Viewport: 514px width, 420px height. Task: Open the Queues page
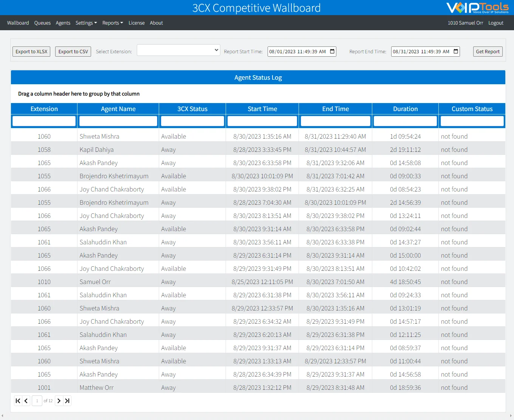[42, 23]
